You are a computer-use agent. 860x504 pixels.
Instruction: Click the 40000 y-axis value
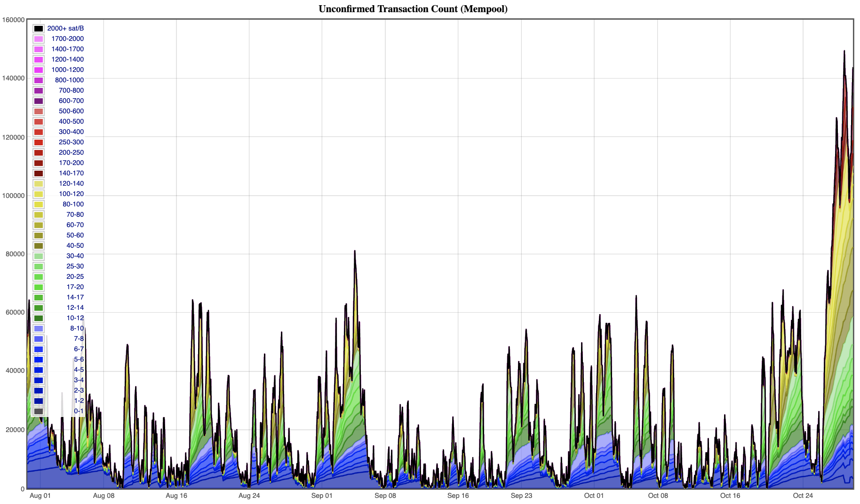[15, 371]
